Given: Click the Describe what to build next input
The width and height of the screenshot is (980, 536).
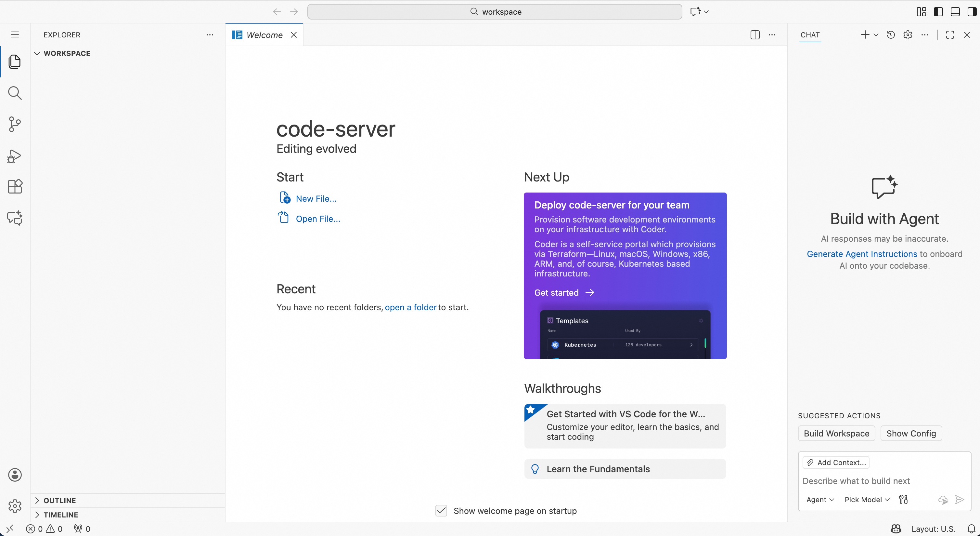Looking at the screenshot, I should pos(856,481).
